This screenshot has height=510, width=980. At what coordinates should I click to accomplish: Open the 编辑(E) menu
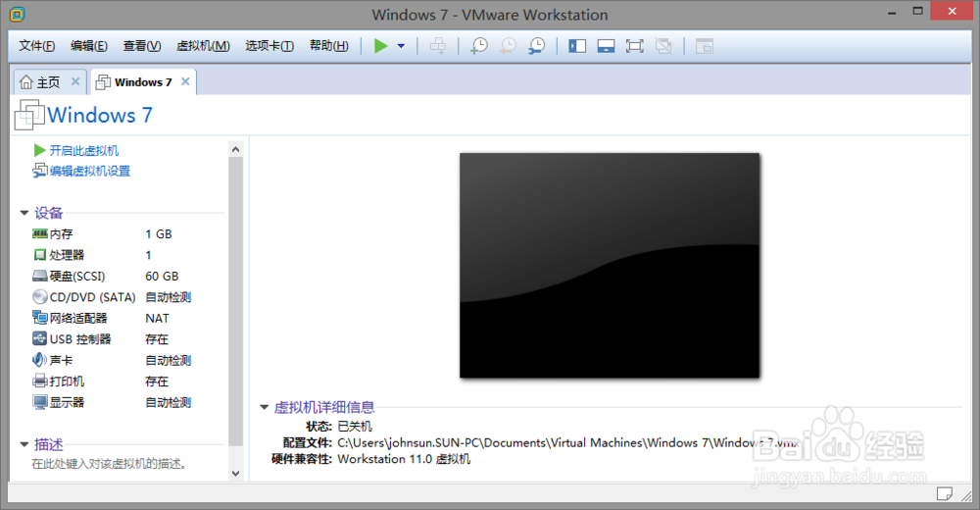coord(89,46)
